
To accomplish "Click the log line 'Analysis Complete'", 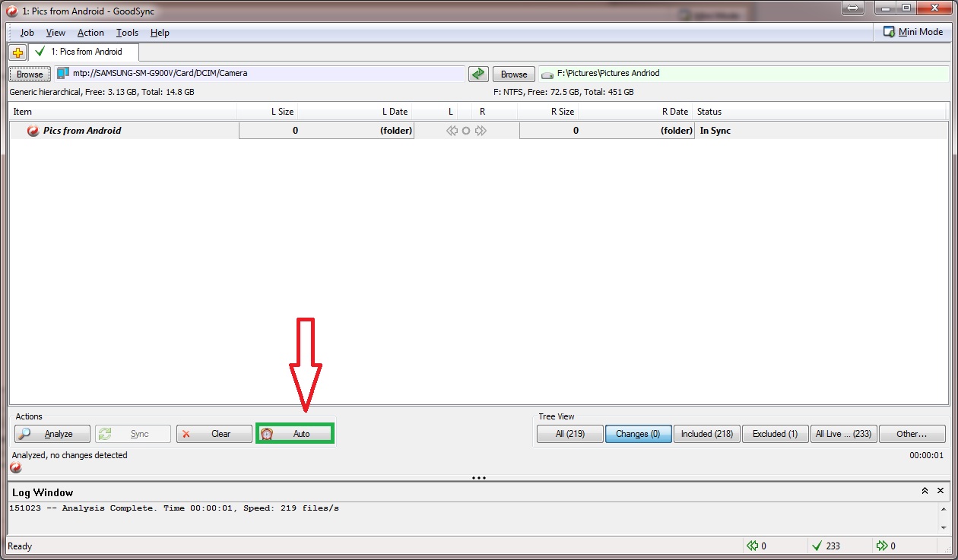I will click(174, 508).
